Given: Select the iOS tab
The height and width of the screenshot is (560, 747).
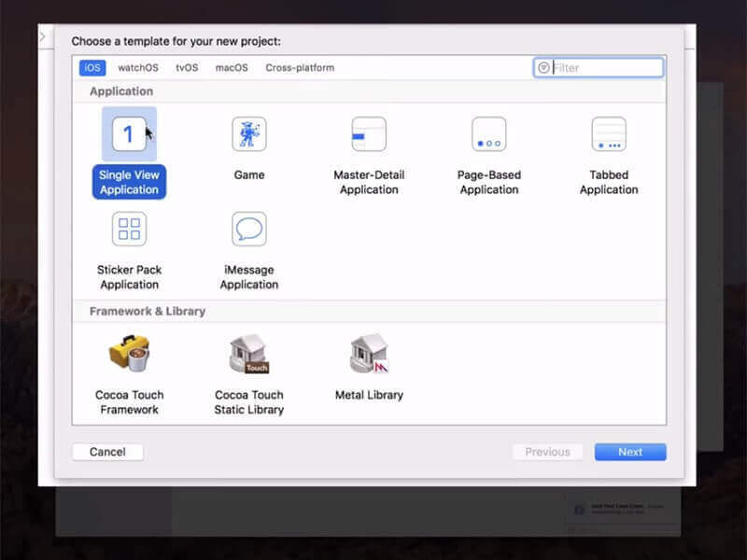Looking at the screenshot, I should tap(92, 67).
